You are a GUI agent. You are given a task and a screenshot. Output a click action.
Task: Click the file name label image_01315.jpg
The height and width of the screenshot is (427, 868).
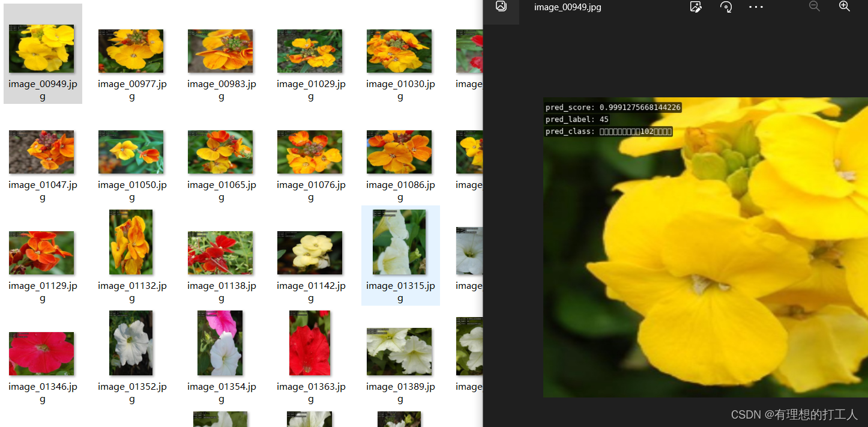click(x=400, y=292)
